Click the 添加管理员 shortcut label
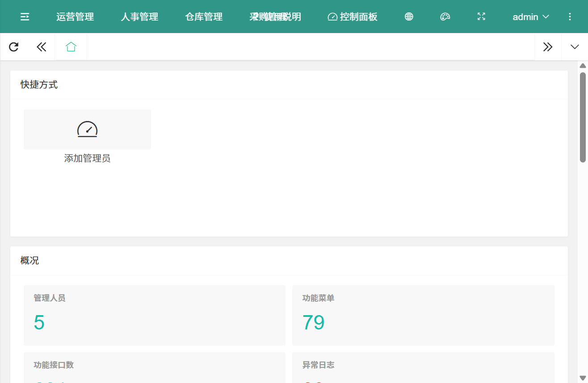 click(87, 158)
